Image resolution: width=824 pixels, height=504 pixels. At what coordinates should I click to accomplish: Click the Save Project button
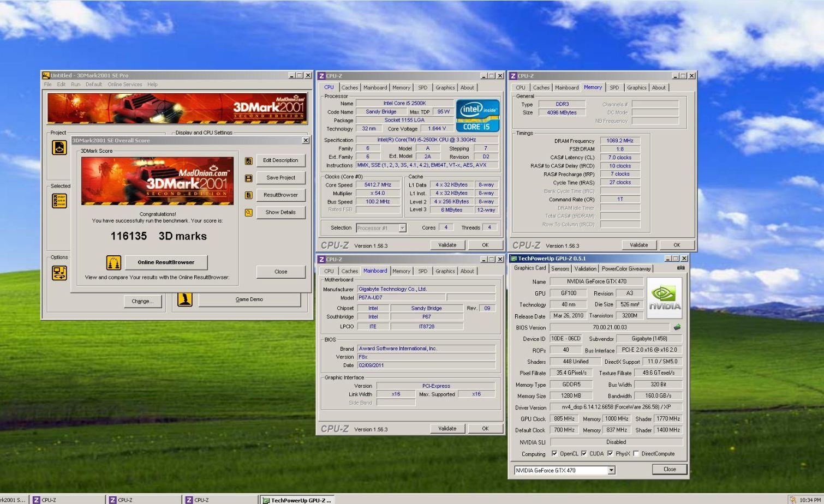[x=280, y=178]
